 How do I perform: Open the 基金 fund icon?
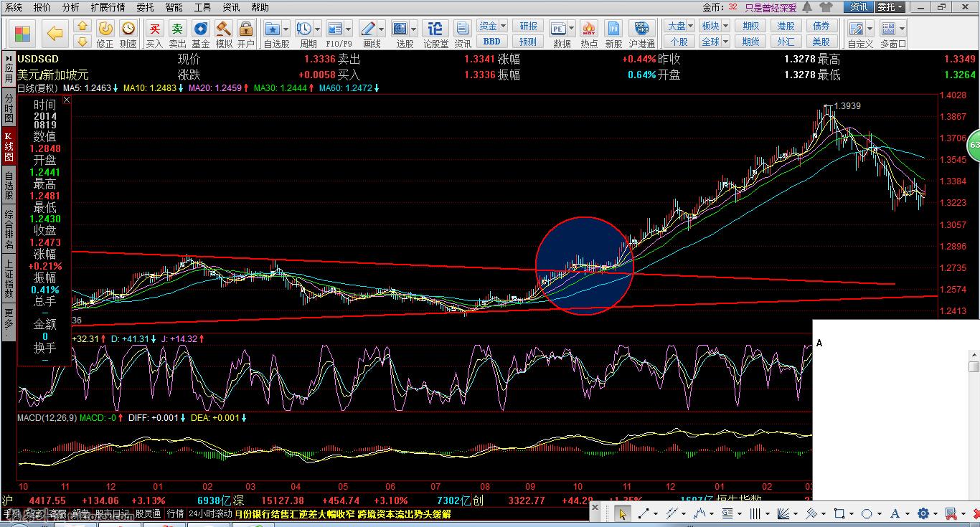(201, 28)
